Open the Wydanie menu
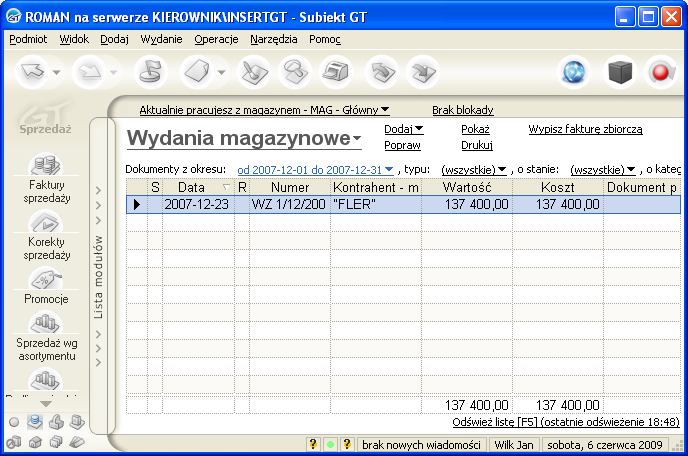Image resolution: width=688 pixels, height=456 pixels. (x=161, y=39)
